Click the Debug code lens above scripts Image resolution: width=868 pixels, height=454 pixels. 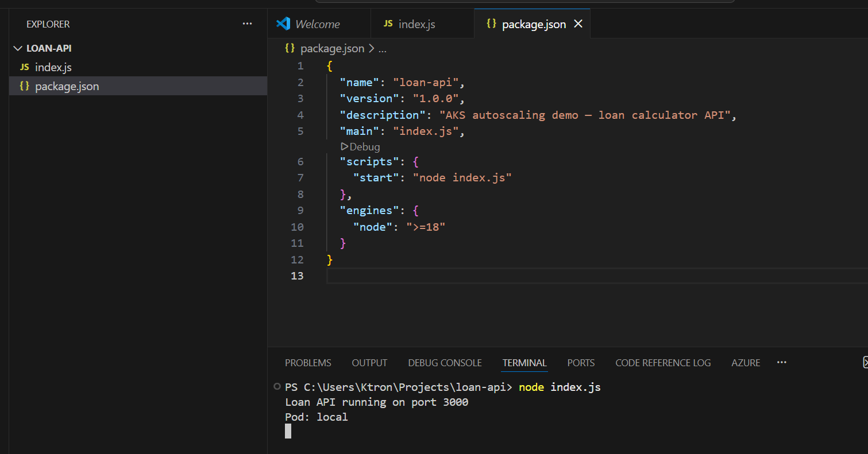360,147
